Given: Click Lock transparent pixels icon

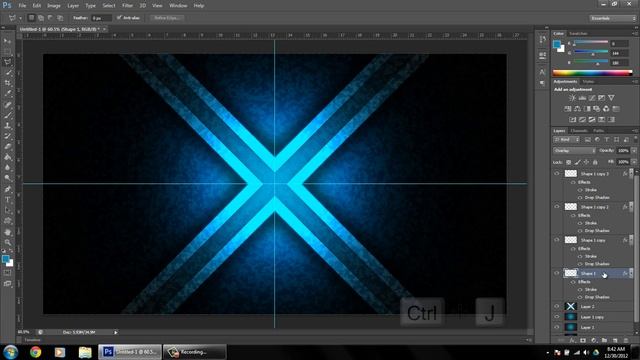Looking at the screenshot, I should (568, 162).
